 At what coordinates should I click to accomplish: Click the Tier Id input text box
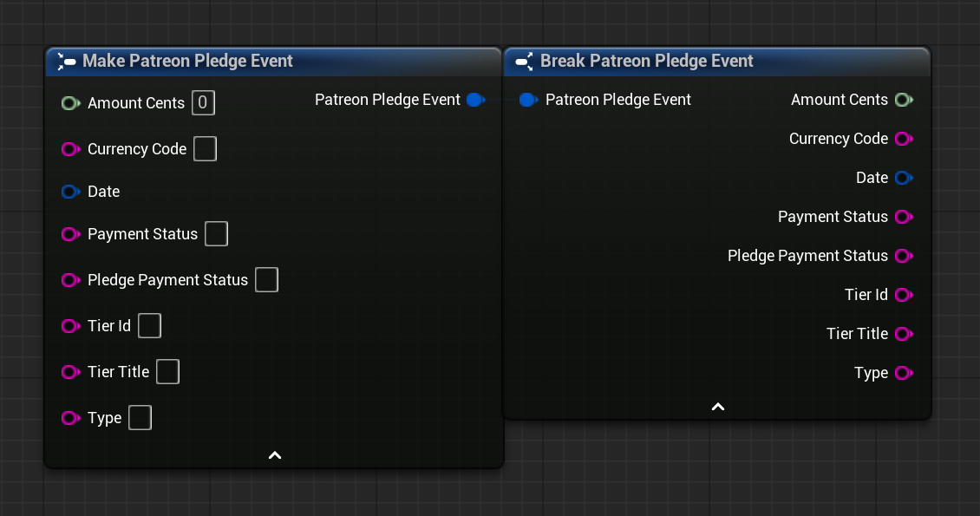(149, 325)
